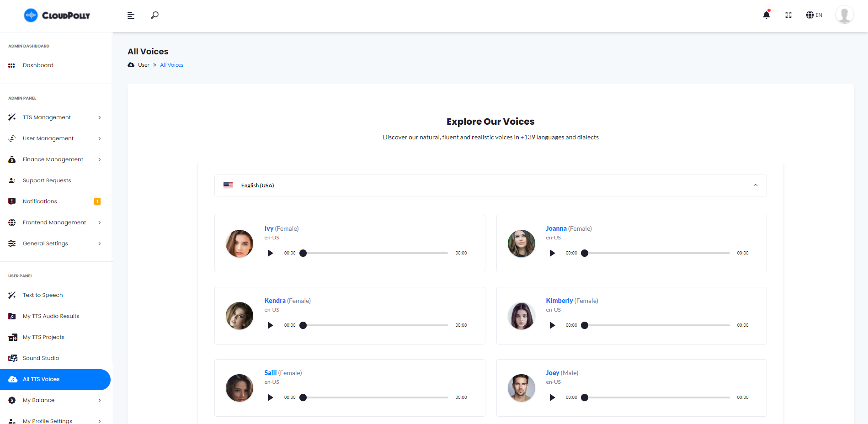Open the search magnifier icon
Viewport: 868px width, 424px height.
coord(154,15)
